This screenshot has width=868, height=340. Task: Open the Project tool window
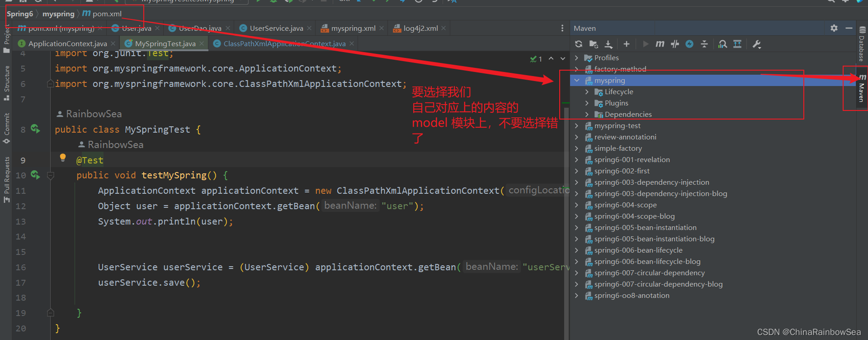click(x=6, y=38)
